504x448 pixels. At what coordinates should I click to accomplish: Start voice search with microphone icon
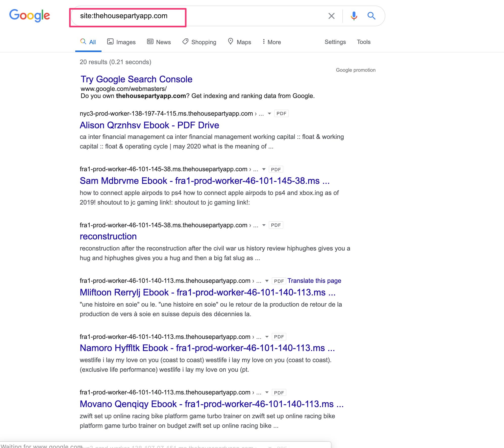pos(354,16)
